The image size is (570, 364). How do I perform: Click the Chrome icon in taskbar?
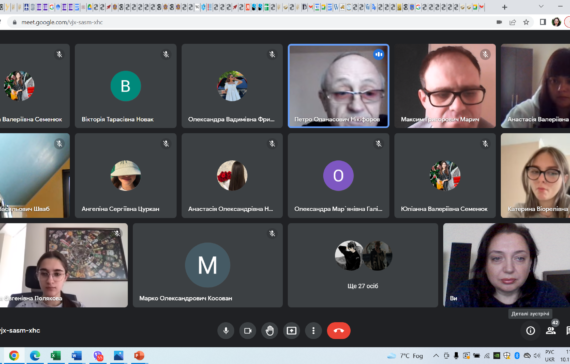[x=14, y=355]
